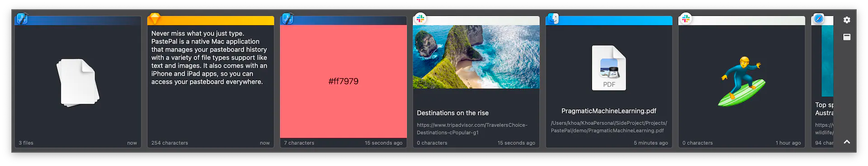868x166 pixels.
Task: Click the window layout icon below gear
Action: coord(847,37)
